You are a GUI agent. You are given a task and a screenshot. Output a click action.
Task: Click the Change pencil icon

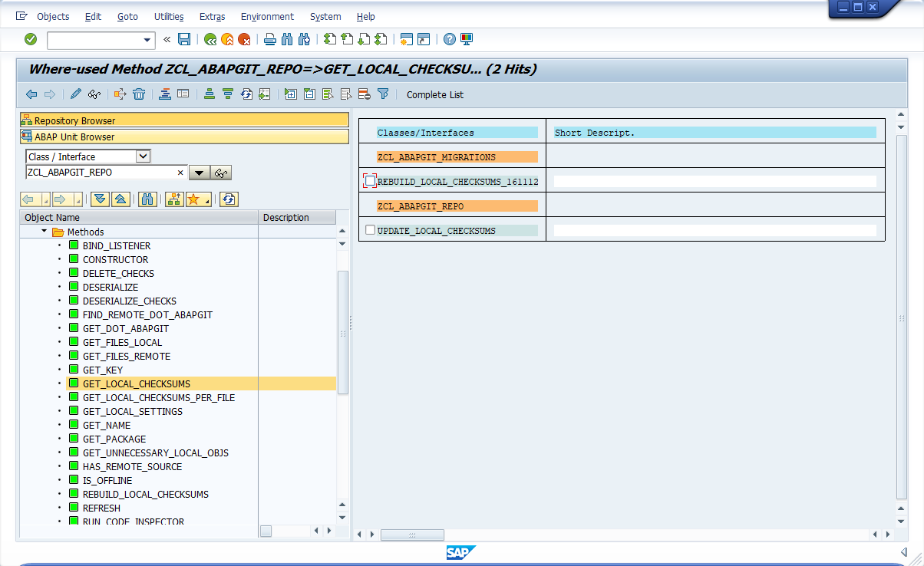pyautogui.click(x=75, y=94)
